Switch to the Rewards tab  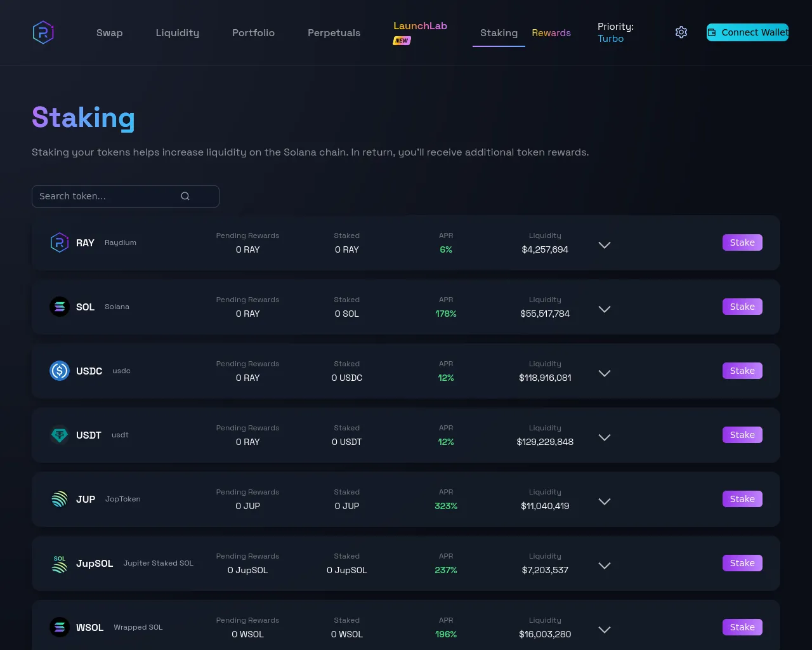tap(551, 33)
